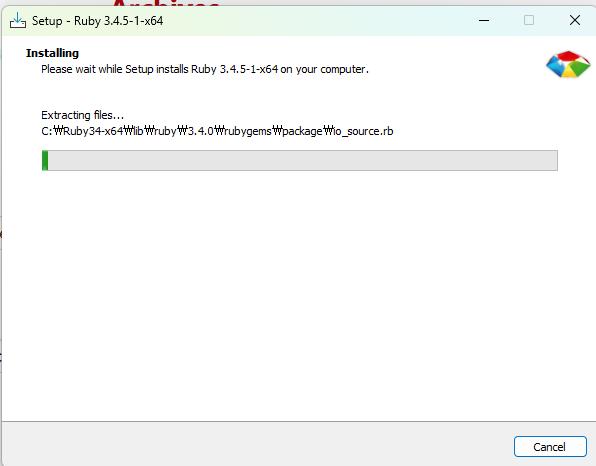Click the gray footer area left of Cancel

[255, 445]
